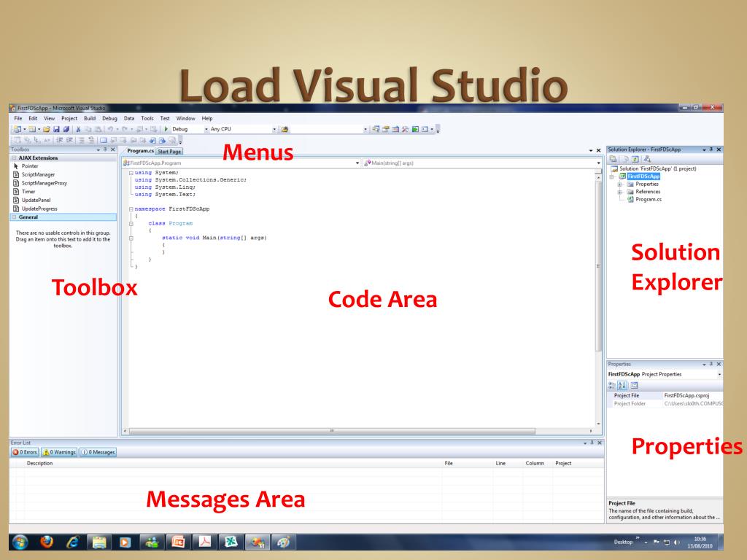The height and width of the screenshot is (560, 747).
Task: Click the Decrease Indent icon
Action: 59,140
